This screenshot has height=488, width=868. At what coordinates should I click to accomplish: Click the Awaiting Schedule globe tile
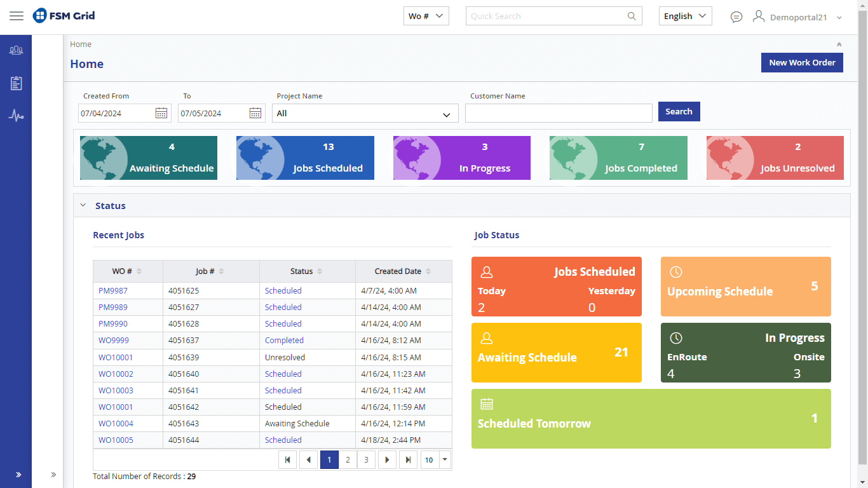(x=149, y=158)
